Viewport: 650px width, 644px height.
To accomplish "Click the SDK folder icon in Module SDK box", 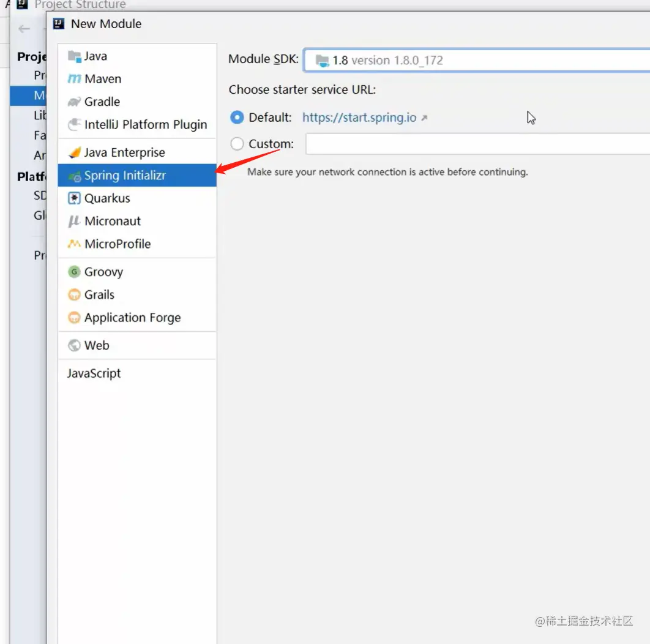I will point(322,61).
